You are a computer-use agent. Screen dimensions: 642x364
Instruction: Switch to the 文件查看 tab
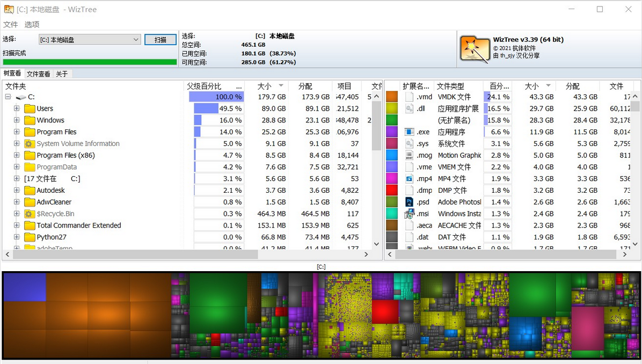coord(39,74)
